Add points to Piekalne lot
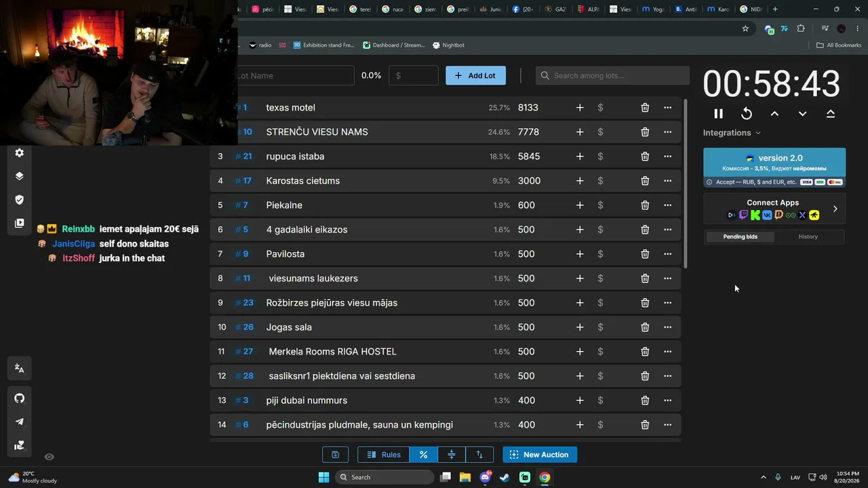The width and height of the screenshot is (868, 488). [580, 205]
